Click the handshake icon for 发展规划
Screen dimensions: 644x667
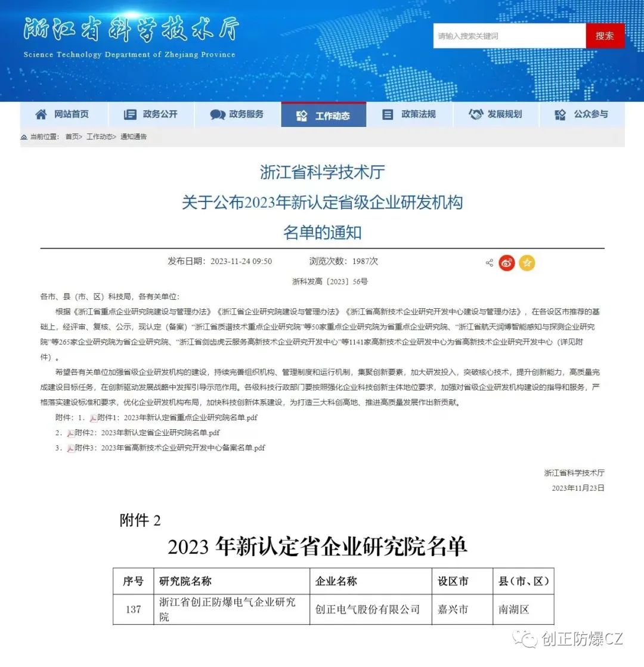[x=475, y=114]
